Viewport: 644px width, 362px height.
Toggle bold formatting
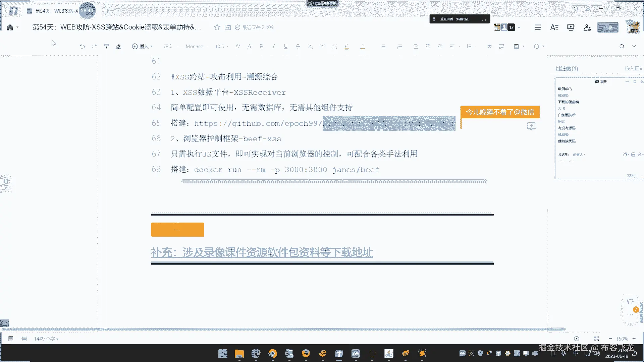click(x=262, y=47)
